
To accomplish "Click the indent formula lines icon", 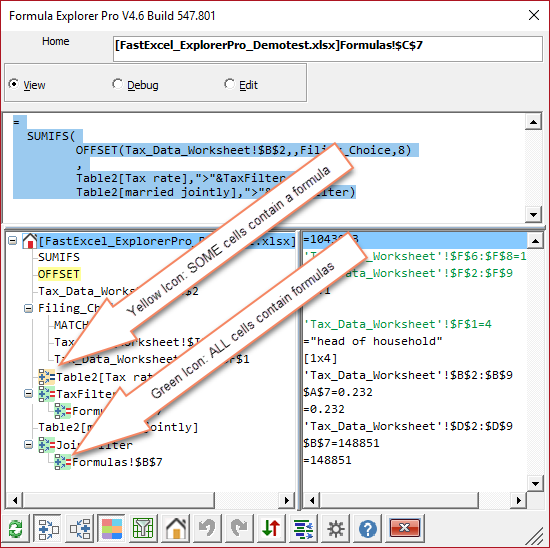I will [x=304, y=528].
